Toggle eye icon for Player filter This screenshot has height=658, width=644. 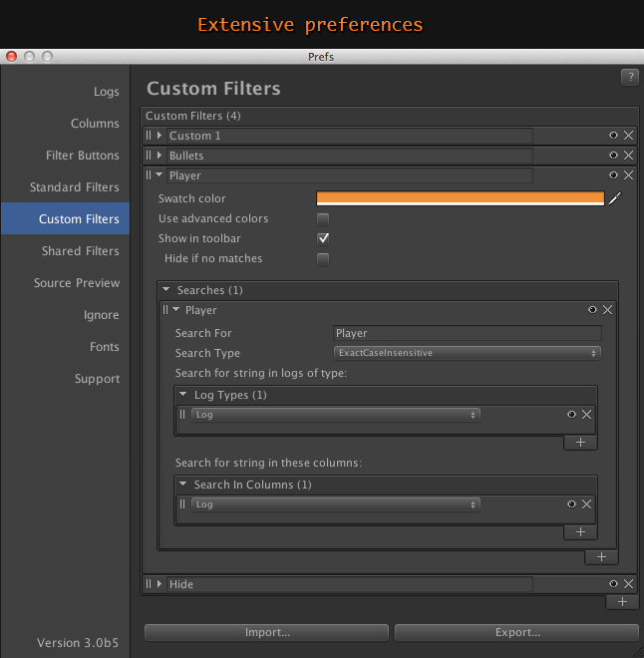(613, 175)
